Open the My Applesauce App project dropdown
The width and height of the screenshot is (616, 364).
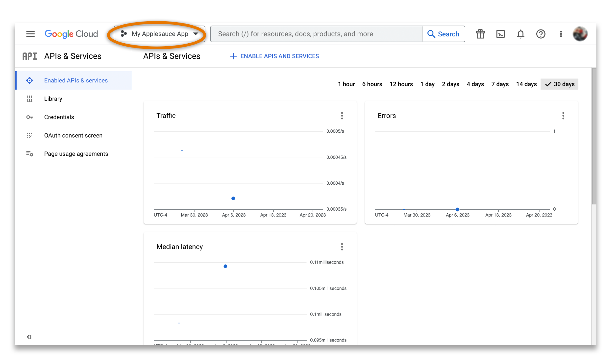click(x=160, y=34)
